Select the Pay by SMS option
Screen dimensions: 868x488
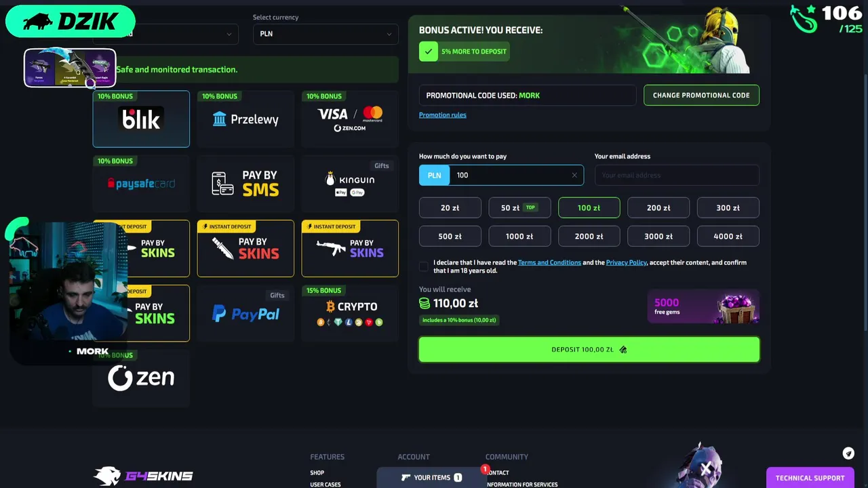245,183
